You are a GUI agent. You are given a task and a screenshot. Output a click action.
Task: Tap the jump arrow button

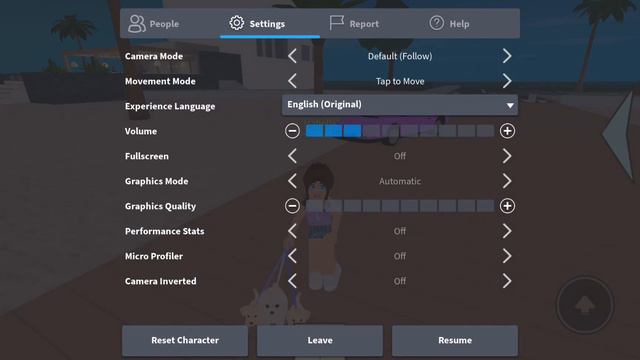point(585,305)
